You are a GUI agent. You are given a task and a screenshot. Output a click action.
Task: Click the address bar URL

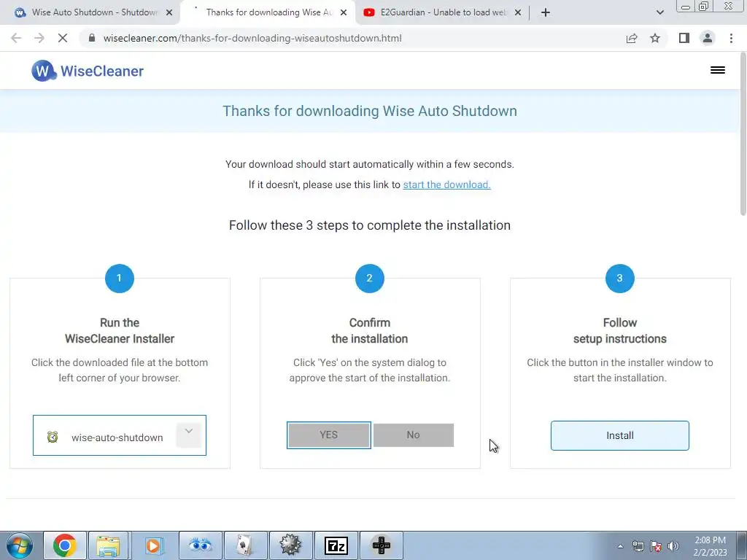(x=252, y=38)
